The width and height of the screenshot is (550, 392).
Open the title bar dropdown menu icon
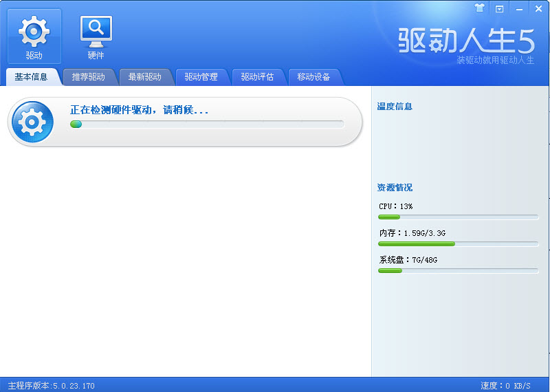click(499, 9)
